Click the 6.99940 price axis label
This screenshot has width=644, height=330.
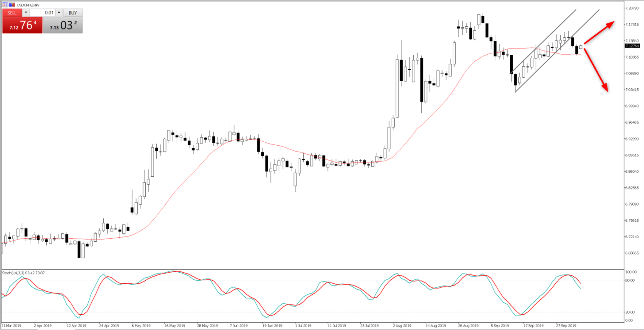coord(633,106)
